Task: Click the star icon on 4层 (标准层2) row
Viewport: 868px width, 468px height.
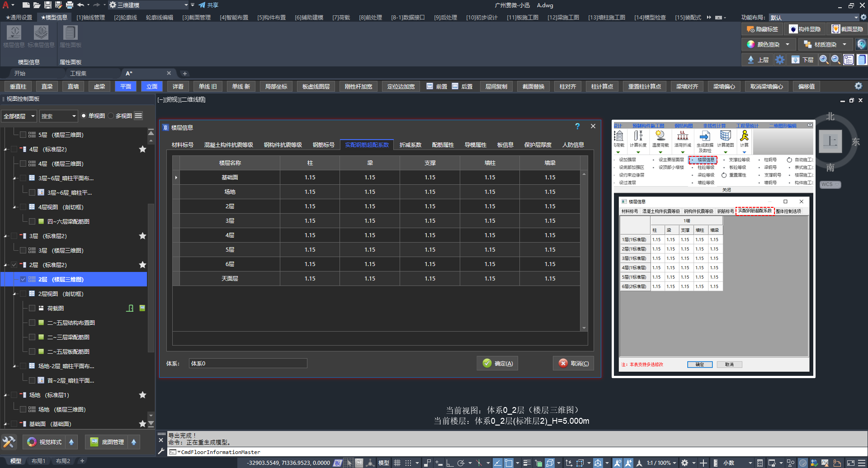Action: point(142,149)
